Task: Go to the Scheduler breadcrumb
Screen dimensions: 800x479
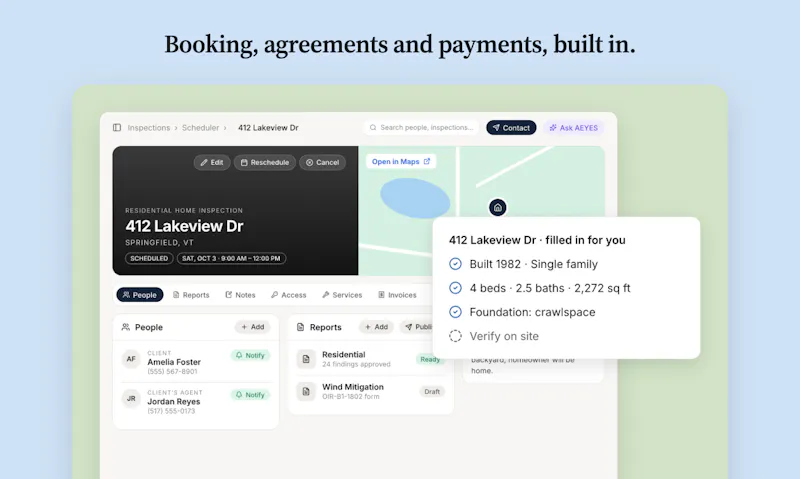Action: [201, 128]
